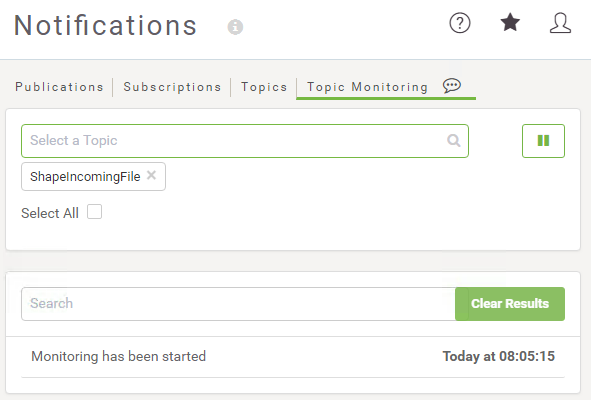Click the magnifier icon in Select a Topic
591x400 pixels.
coord(453,141)
